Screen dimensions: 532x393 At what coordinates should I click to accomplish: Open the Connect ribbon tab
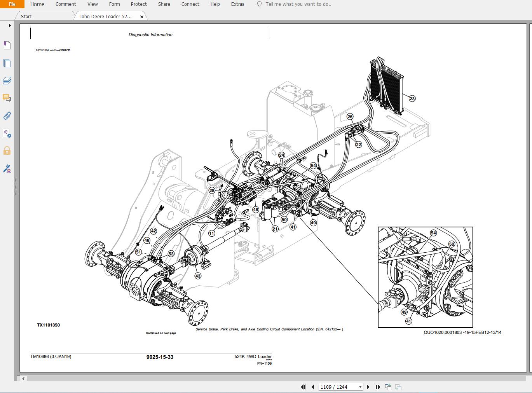190,4
